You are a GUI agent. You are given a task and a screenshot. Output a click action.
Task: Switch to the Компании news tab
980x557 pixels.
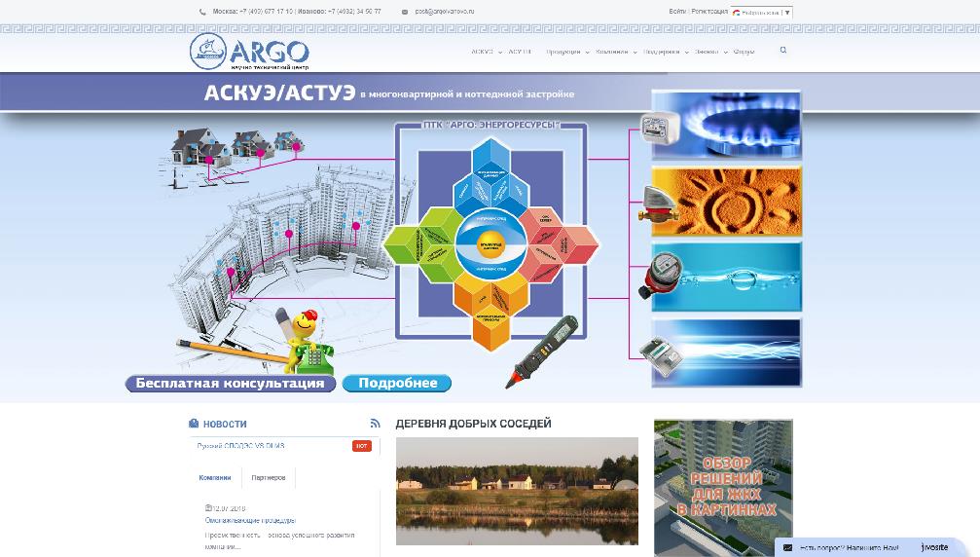click(x=215, y=477)
